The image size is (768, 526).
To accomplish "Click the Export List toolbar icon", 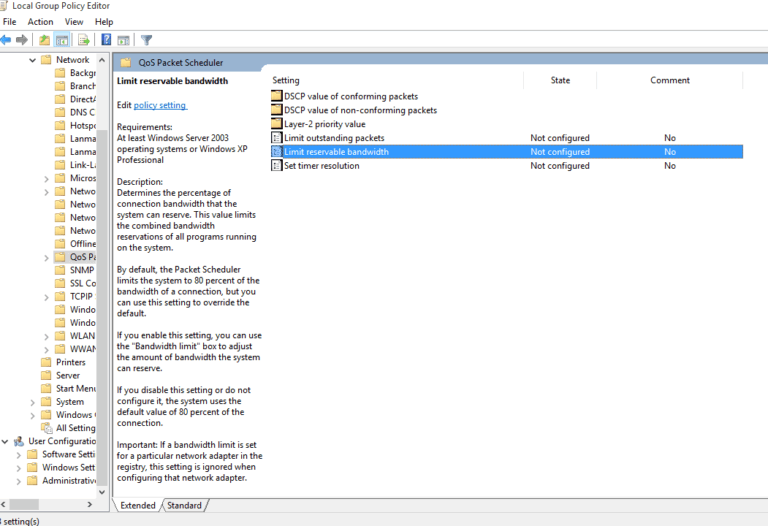I will [84, 40].
